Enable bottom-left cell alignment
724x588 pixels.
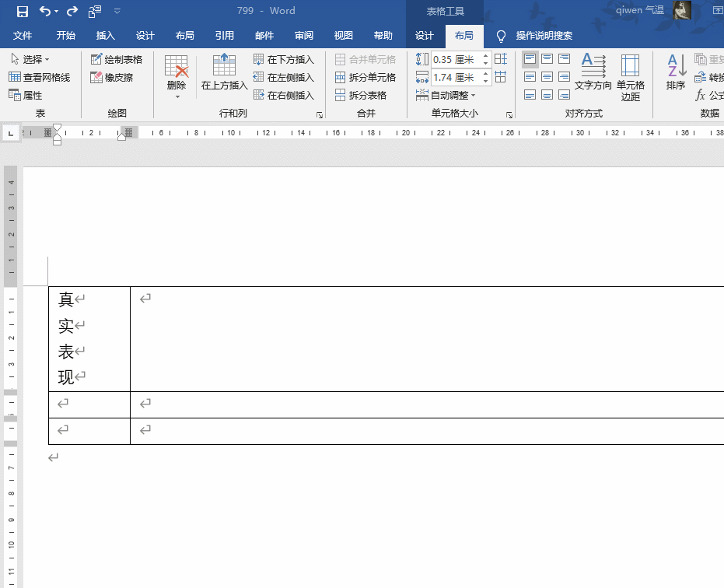click(x=530, y=94)
